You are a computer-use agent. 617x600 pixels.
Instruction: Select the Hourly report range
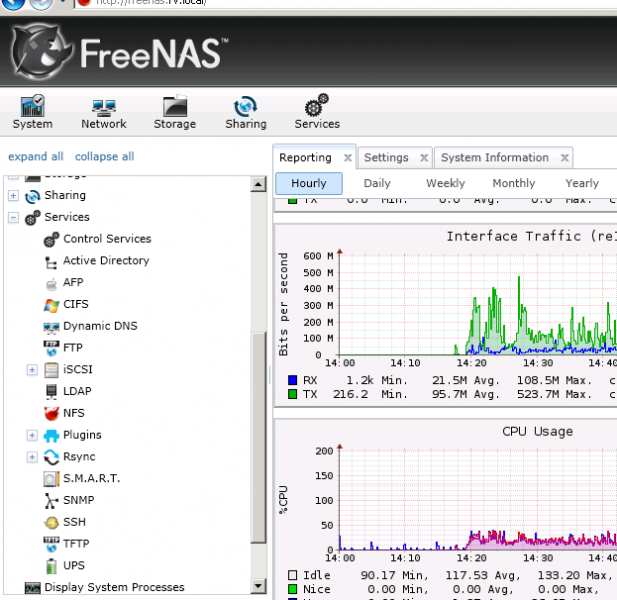pos(309,183)
